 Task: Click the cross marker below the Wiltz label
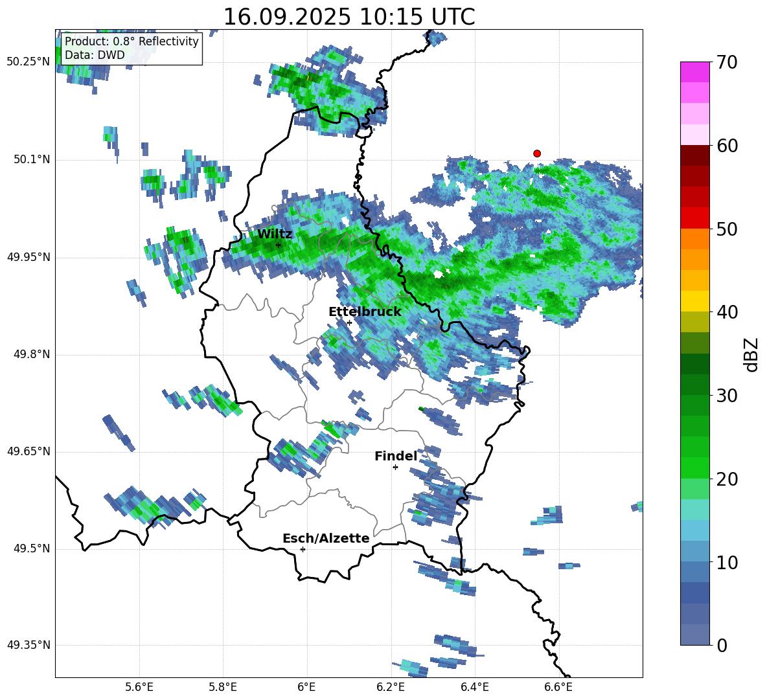279,245
